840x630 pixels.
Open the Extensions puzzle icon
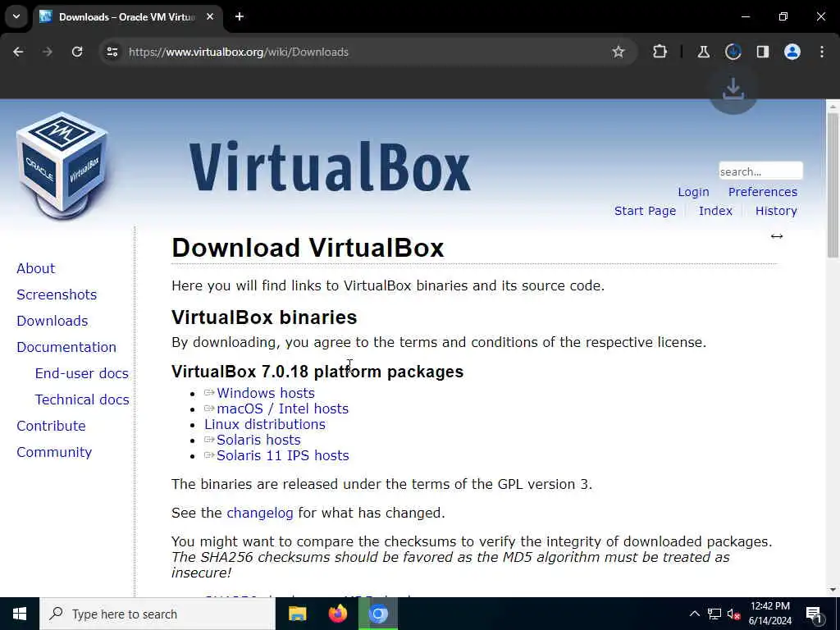point(660,52)
